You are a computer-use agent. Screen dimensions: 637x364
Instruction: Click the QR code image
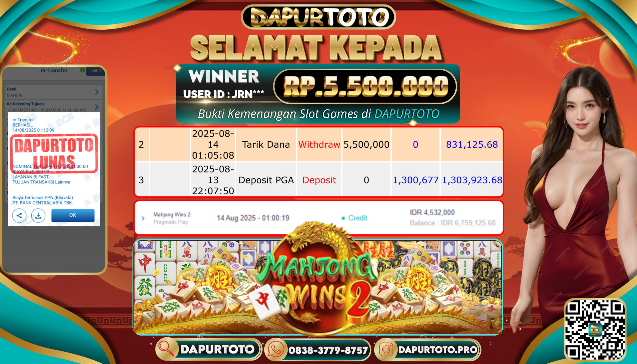[x=595, y=330]
